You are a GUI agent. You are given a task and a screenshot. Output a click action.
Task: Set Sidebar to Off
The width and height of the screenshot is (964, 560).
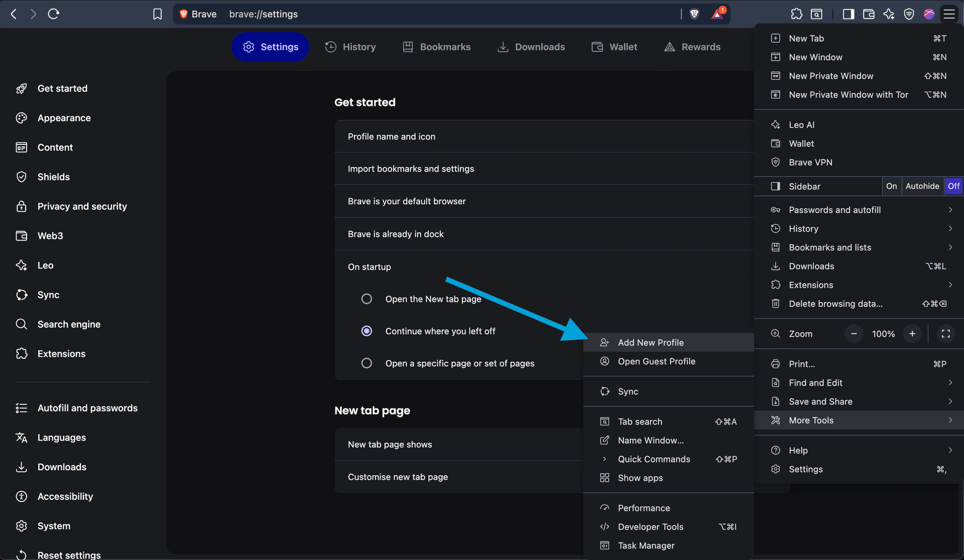coord(953,186)
